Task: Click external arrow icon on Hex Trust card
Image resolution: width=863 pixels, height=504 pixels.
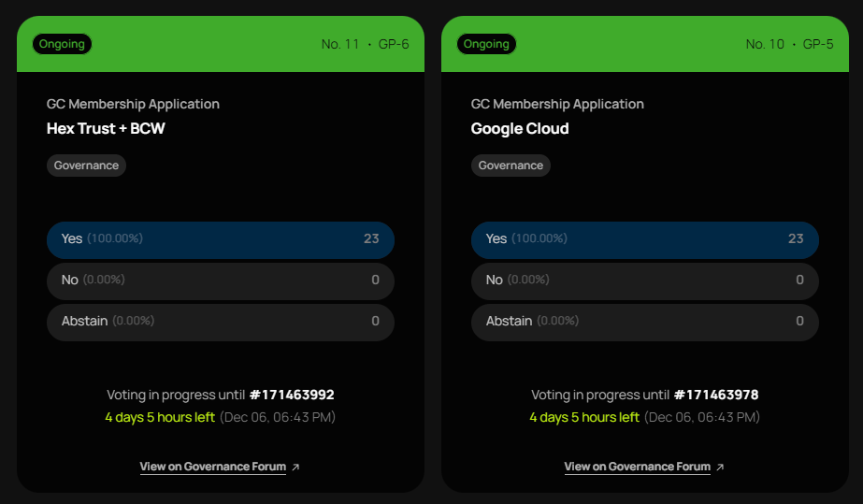Action: coord(295,468)
